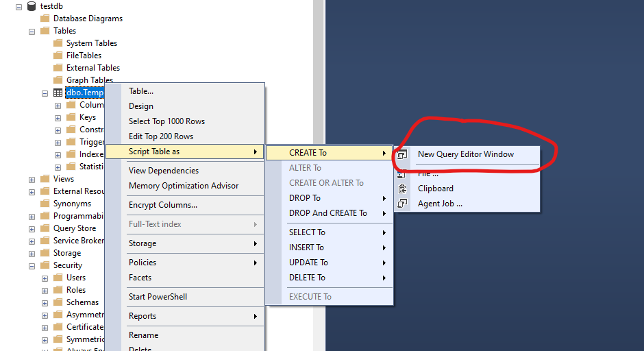Select the FileTables tree item
Viewport: 644px width, 351px height.
(x=84, y=56)
